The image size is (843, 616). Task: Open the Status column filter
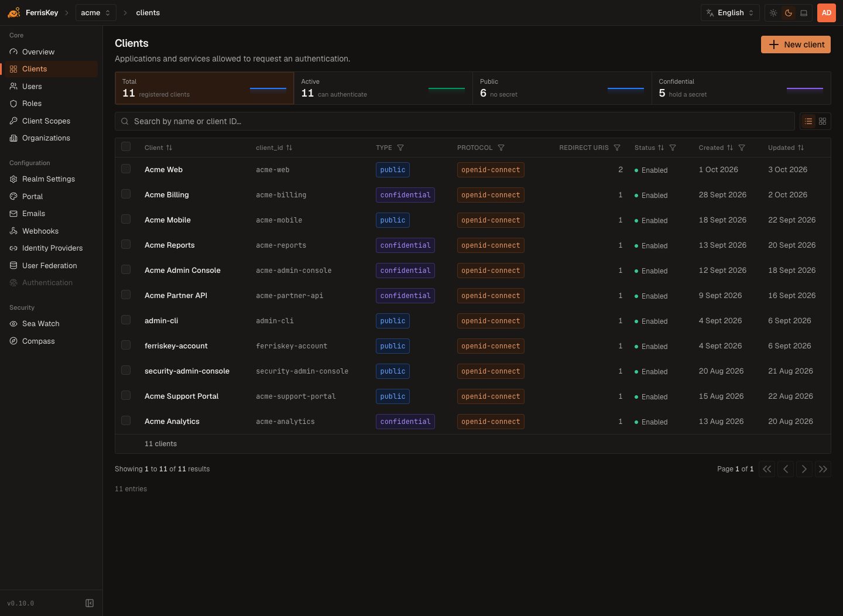coord(673,148)
